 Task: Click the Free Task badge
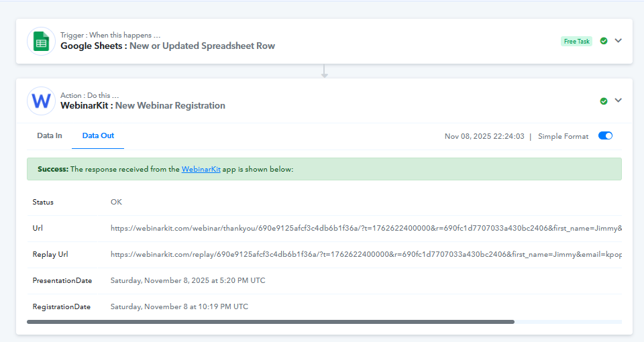(577, 42)
